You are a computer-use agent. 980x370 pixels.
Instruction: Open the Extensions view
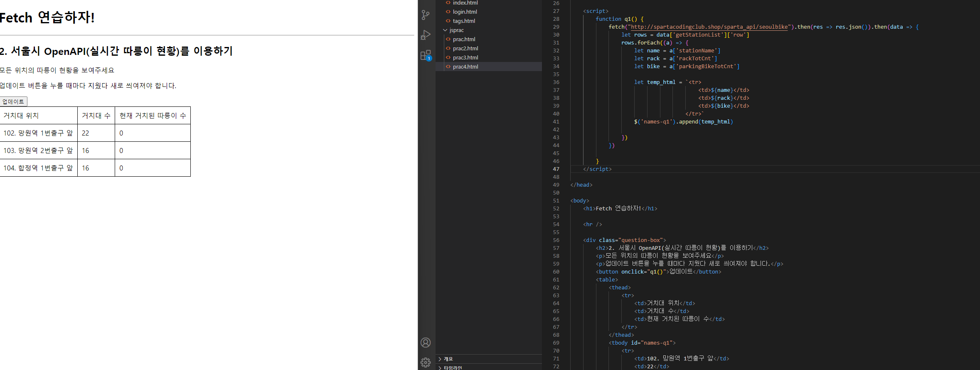(426, 55)
